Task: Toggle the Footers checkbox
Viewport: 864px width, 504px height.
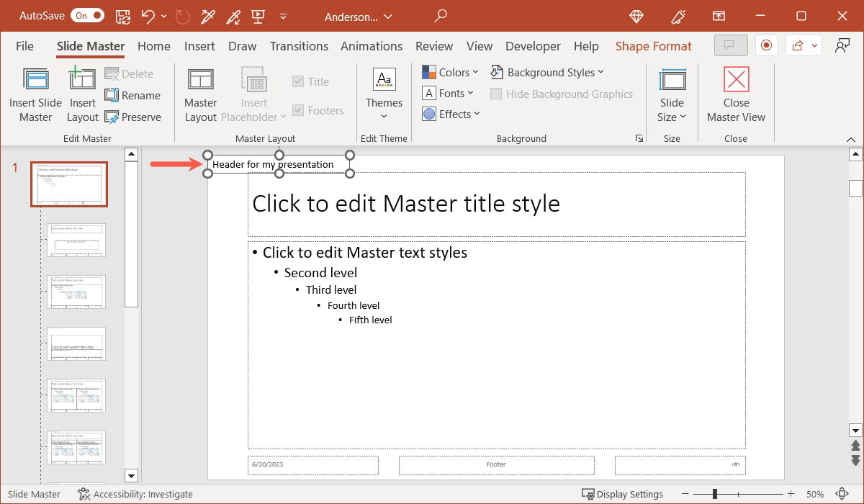Action: (x=298, y=110)
